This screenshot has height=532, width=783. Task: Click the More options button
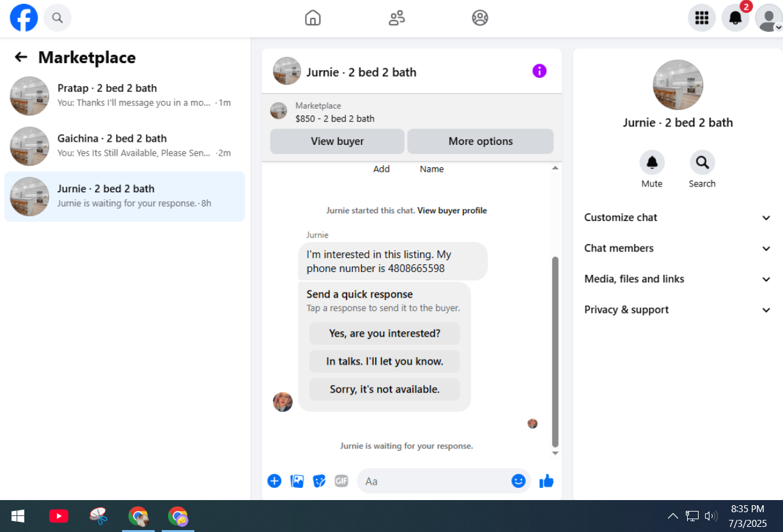[x=481, y=141]
